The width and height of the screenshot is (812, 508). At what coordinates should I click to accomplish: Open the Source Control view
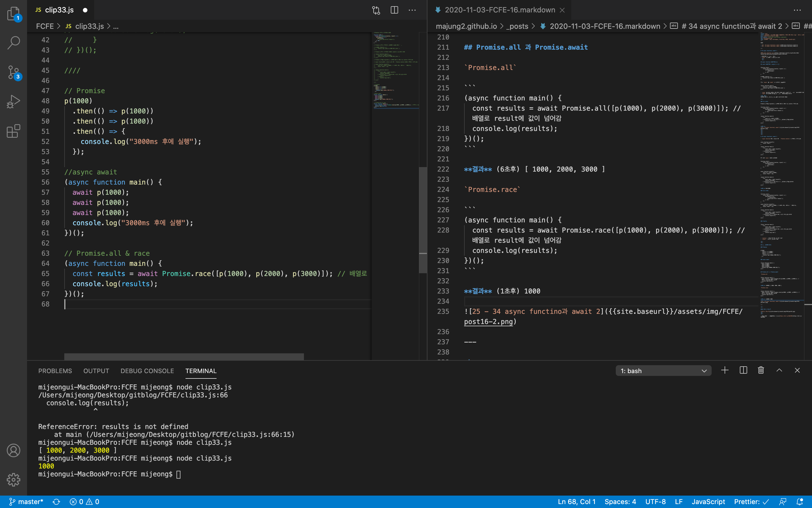coord(14,72)
